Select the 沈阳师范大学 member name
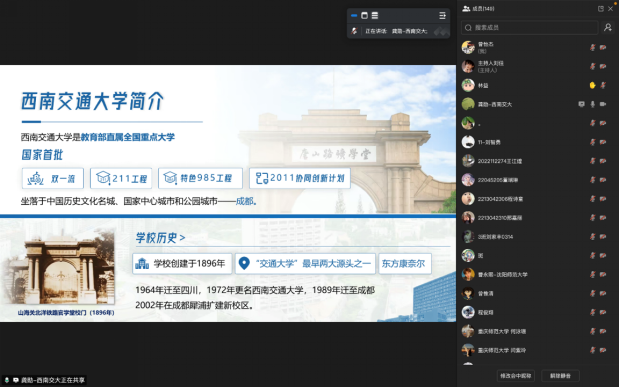 click(x=503, y=274)
